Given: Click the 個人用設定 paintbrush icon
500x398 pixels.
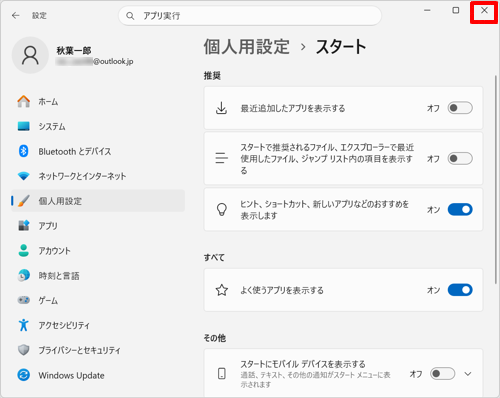Looking at the screenshot, I should [23, 201].
